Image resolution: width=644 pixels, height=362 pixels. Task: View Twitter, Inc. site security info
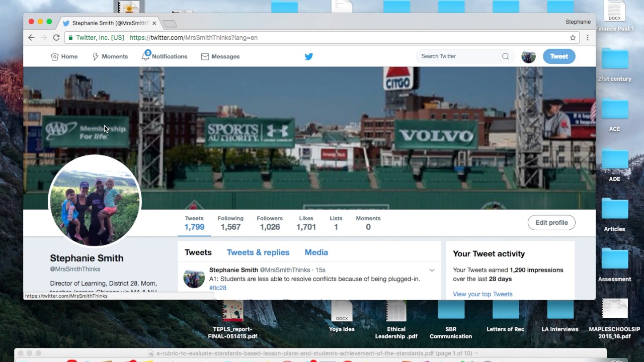pyautogui.click(x=96, y=38)
